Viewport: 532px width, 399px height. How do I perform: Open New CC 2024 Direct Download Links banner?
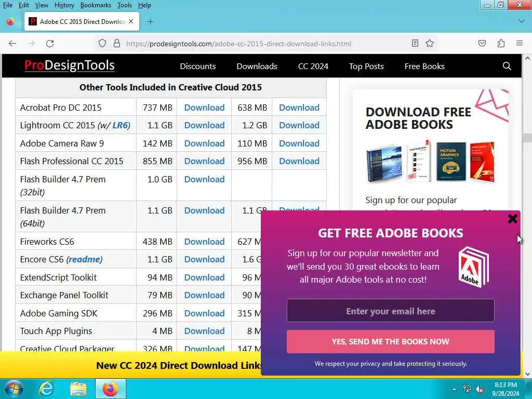coord(178,365)
